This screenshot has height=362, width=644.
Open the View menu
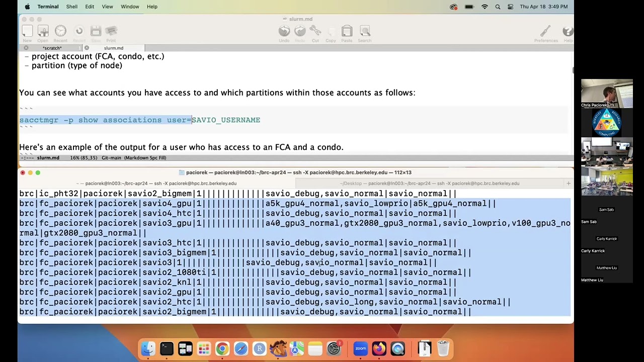tap(107, 7)
